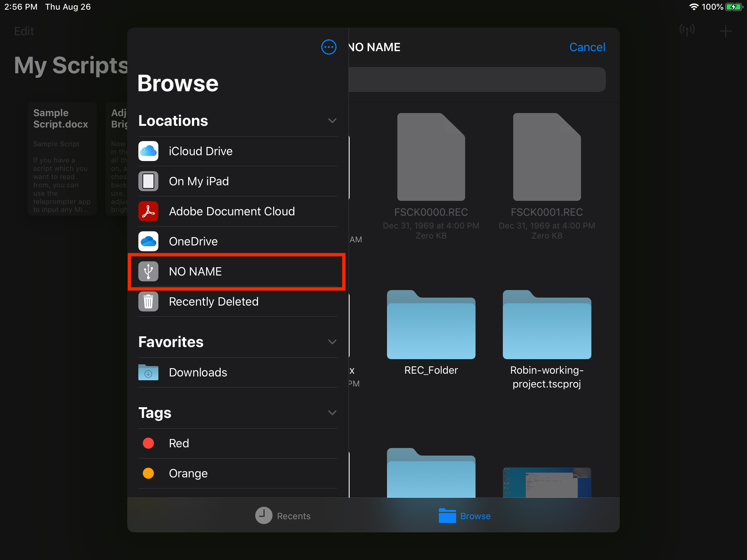Switch to the Recents tab
The width and height of the screenshot is (747, 560).
coord(283,516)
